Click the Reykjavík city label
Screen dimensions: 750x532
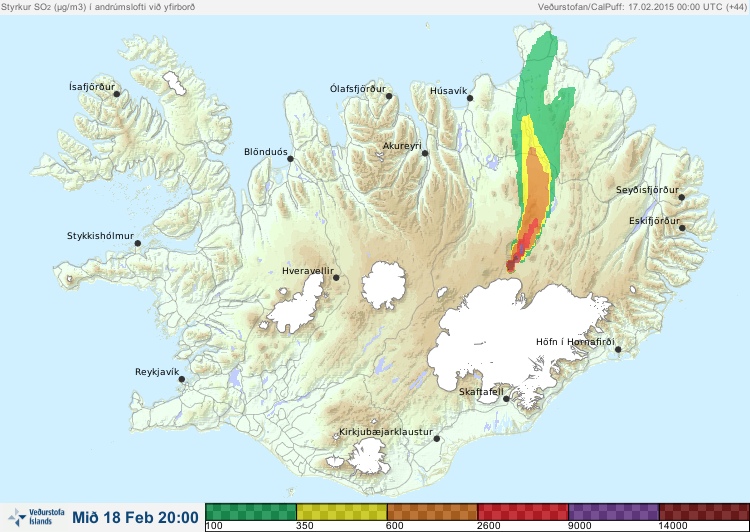tap(157, 372)
